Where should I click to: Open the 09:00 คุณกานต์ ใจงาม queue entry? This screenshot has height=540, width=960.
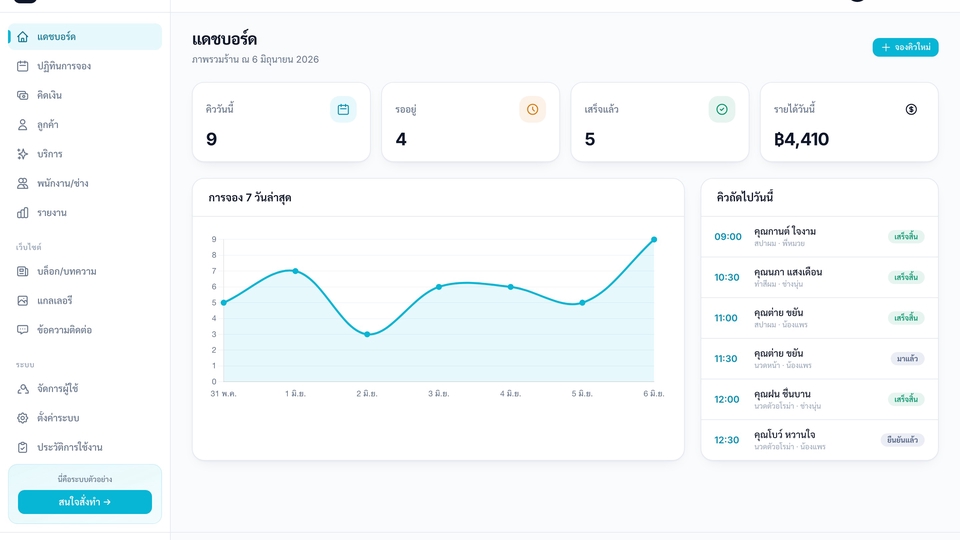tap(819, 237)
